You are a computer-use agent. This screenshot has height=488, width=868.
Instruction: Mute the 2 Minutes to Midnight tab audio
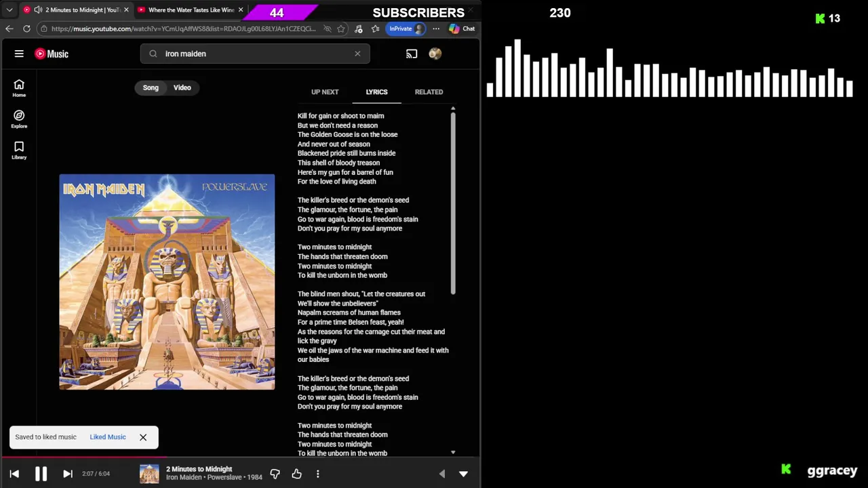click(38, 10)
